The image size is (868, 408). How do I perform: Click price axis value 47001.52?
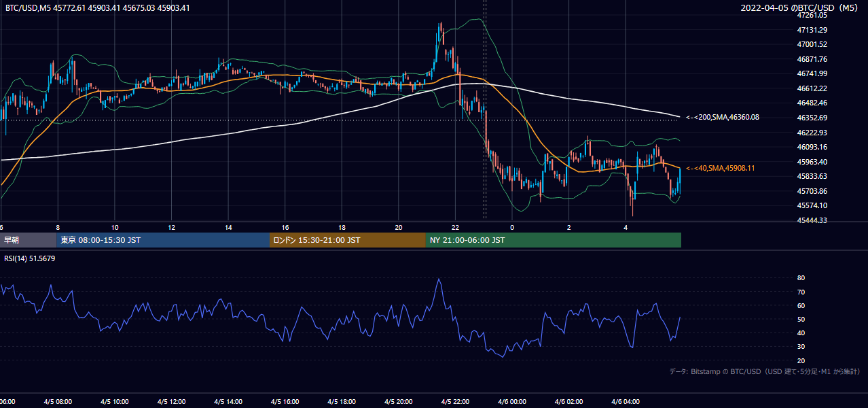tap(812, 44)
